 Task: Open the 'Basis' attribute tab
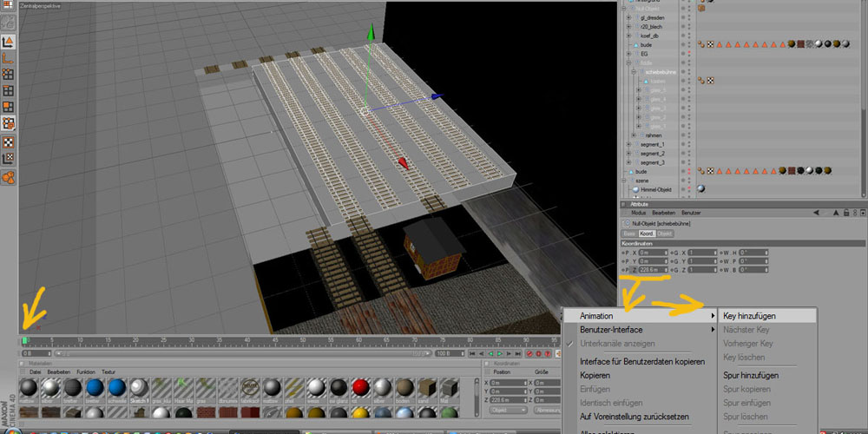point(628,233)
